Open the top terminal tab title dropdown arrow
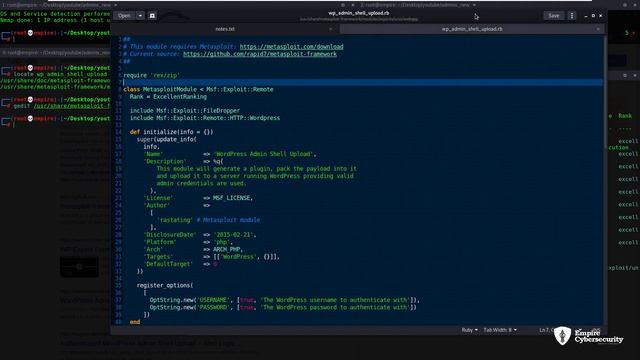640x360 pixels. click(x=116, y=5)
